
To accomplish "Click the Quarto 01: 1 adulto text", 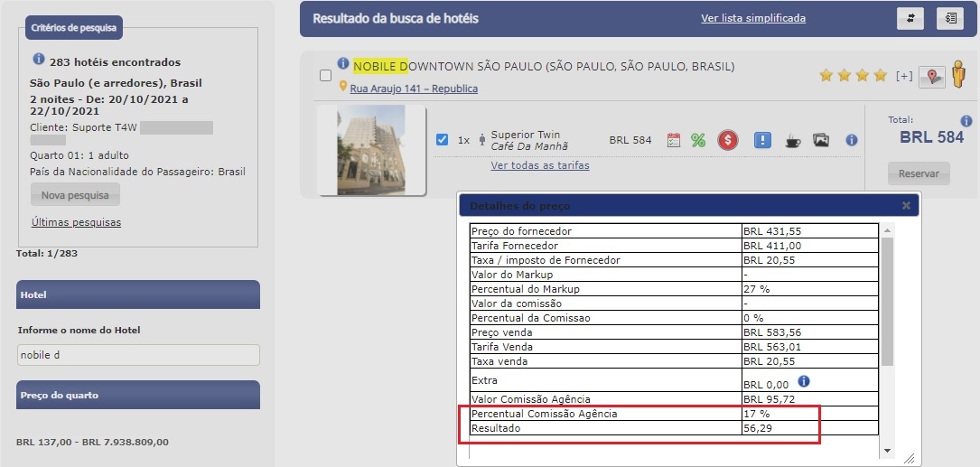I will point(79,155).
